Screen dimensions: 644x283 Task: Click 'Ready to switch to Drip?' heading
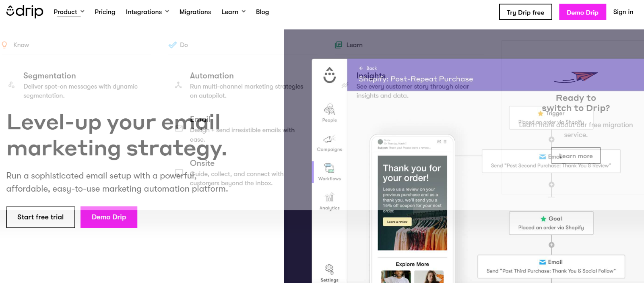(576, 103)
